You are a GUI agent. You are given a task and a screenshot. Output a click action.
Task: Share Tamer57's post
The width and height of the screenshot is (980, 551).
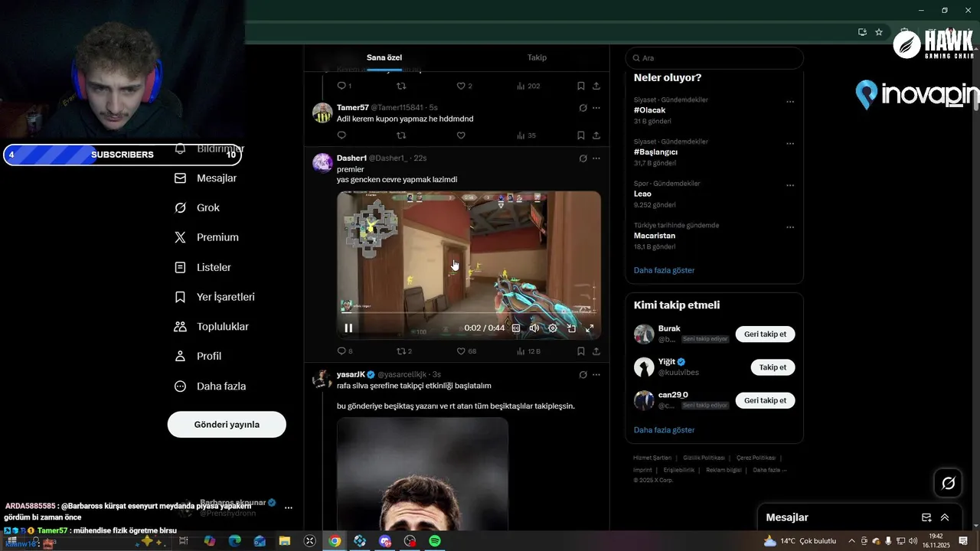(596, 135)
